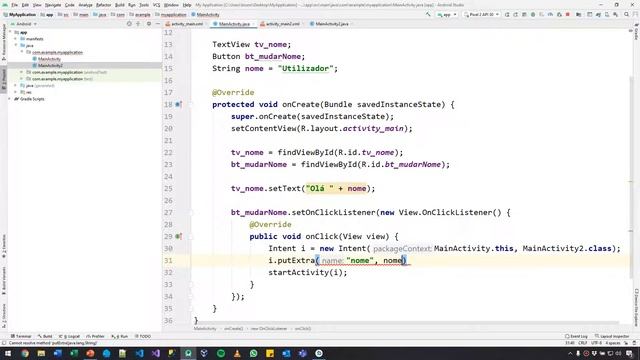The width and height of the screenshot is (640, 360).
Task: Expand com.example.myapplication (test) package
Action: click(x=22, y=79)
